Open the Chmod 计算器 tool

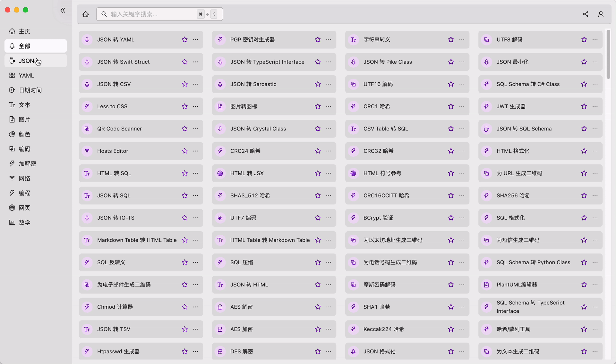pyautogui.click(x=115, y=307)
